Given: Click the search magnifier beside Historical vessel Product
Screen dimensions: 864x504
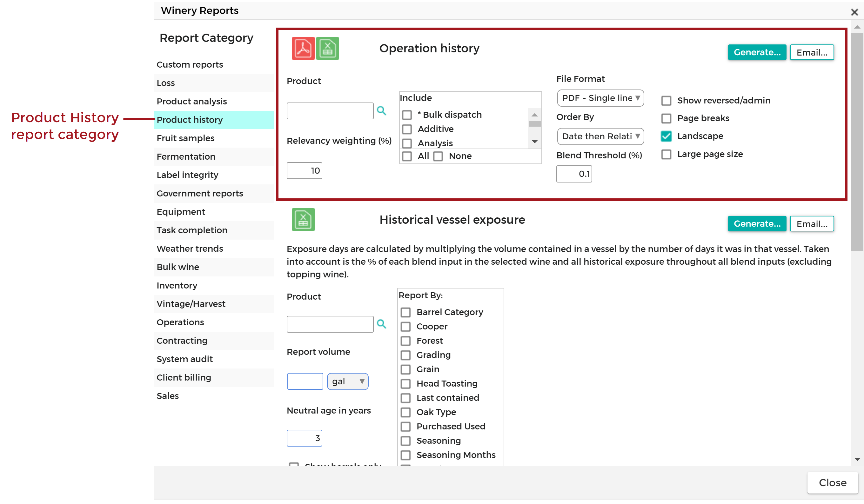Looking at the screenshot, I should pos(382,324).
